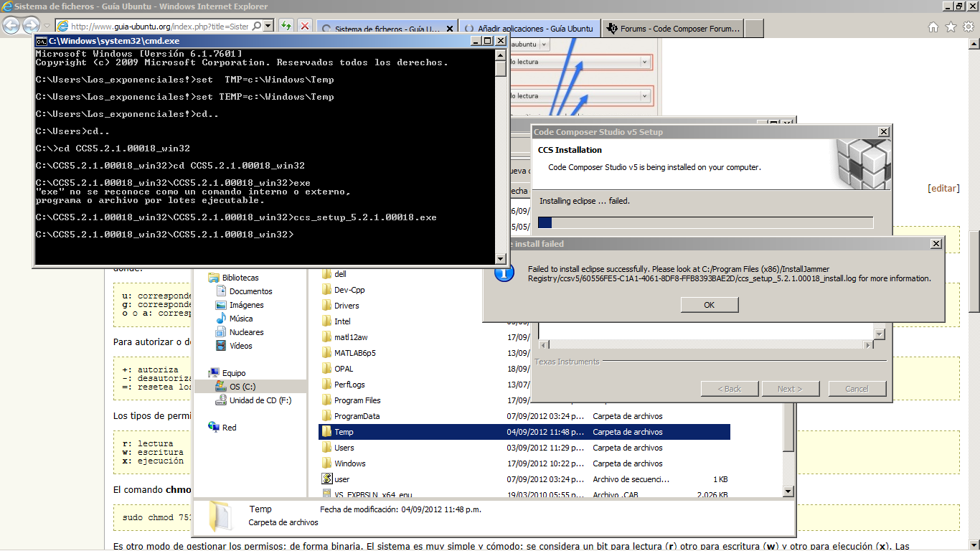Click the cmd window scrollbar up arrow
980x551 pixels.
(x=501, y=55)
